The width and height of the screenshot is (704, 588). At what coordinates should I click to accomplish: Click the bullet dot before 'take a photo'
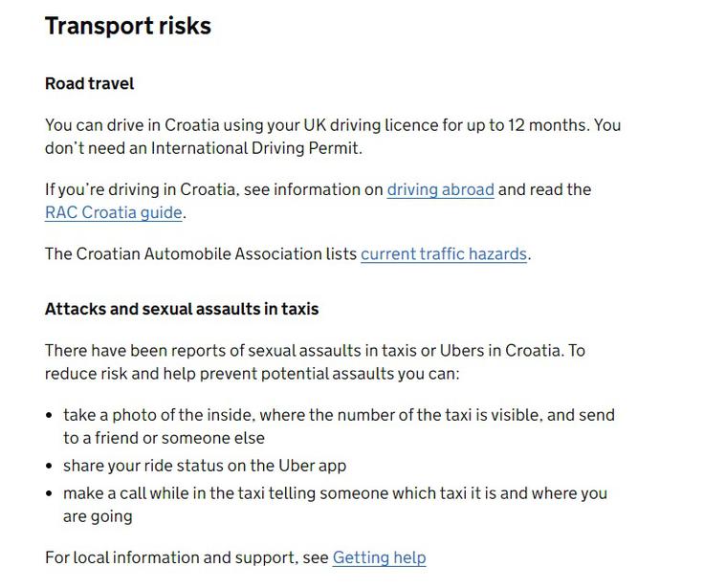[50, 415]
